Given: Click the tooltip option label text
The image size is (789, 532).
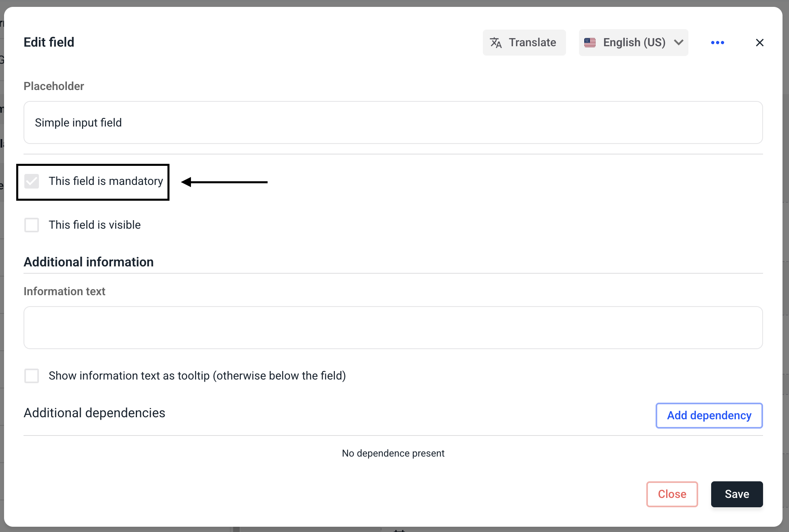Looking at the screenshot, I should click(x=197, y=376).
